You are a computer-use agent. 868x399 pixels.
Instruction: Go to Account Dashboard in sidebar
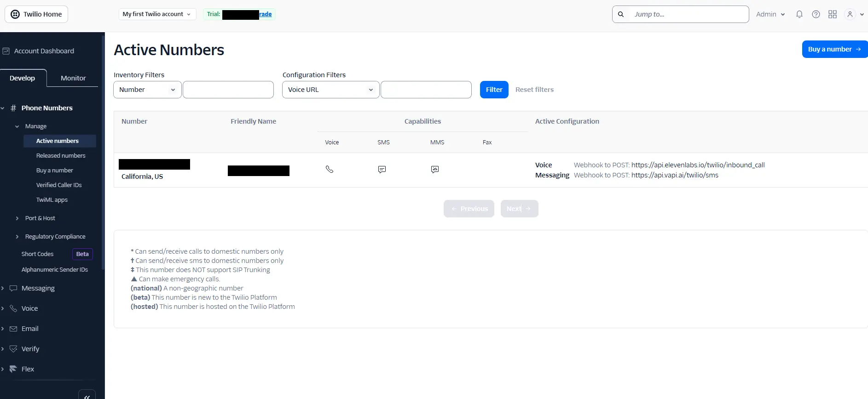(x=44, y=51)
